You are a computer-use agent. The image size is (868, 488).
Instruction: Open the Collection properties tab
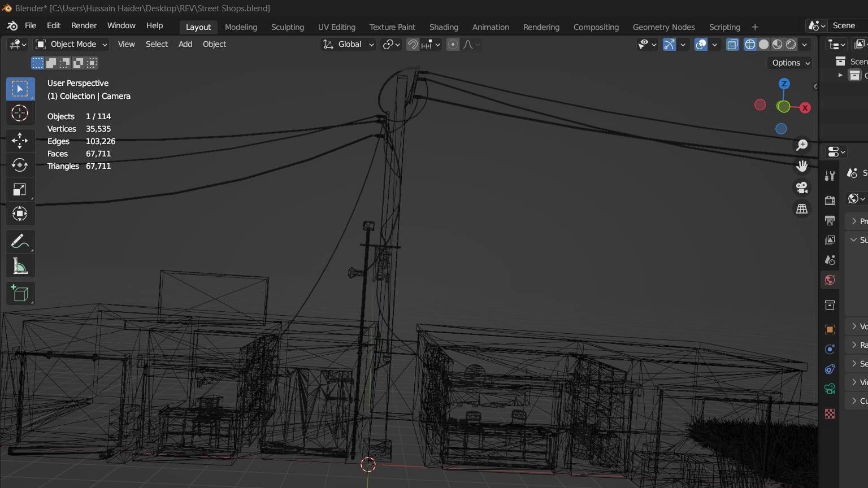tap(830, 305)
